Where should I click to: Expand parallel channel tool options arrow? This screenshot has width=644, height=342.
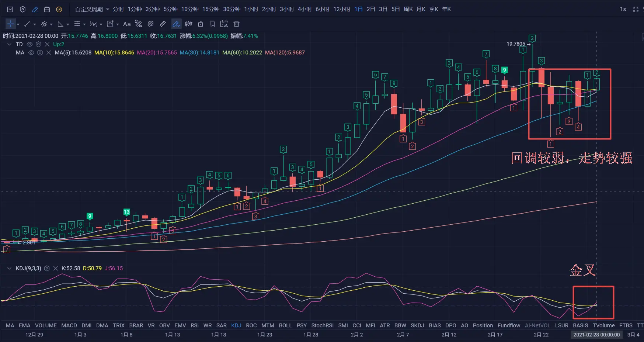pos(51,24)
